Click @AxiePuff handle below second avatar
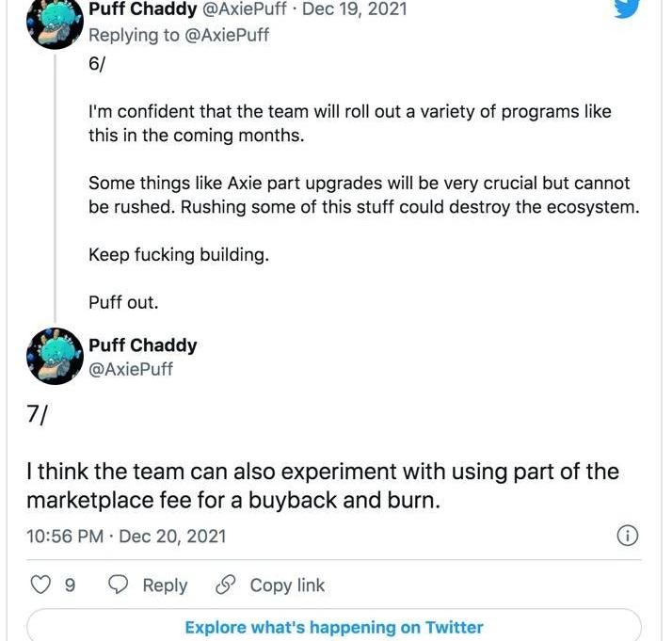 click(x=131, y=369)
